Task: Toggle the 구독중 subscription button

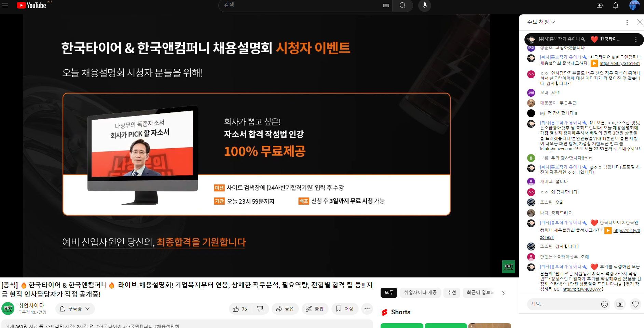Action: pos(75,309)
